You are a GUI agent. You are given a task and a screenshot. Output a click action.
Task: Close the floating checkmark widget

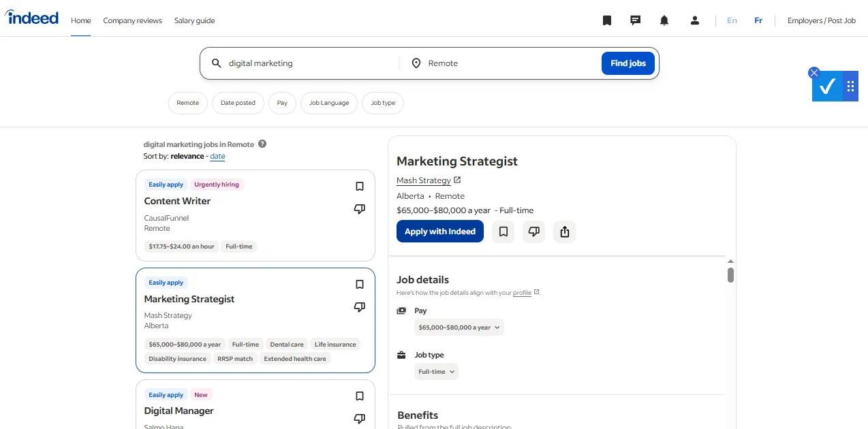813,73
